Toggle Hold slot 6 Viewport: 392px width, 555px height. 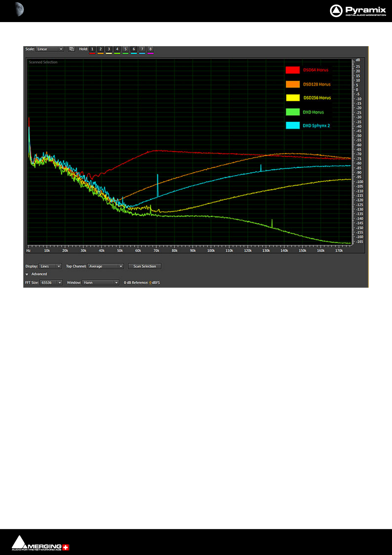click(x=134, y=49)
